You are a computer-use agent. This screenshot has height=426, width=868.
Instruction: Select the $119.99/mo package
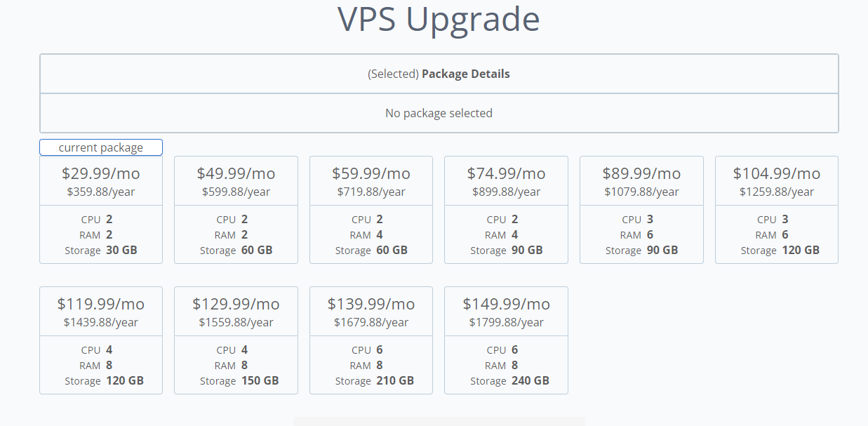101,340
